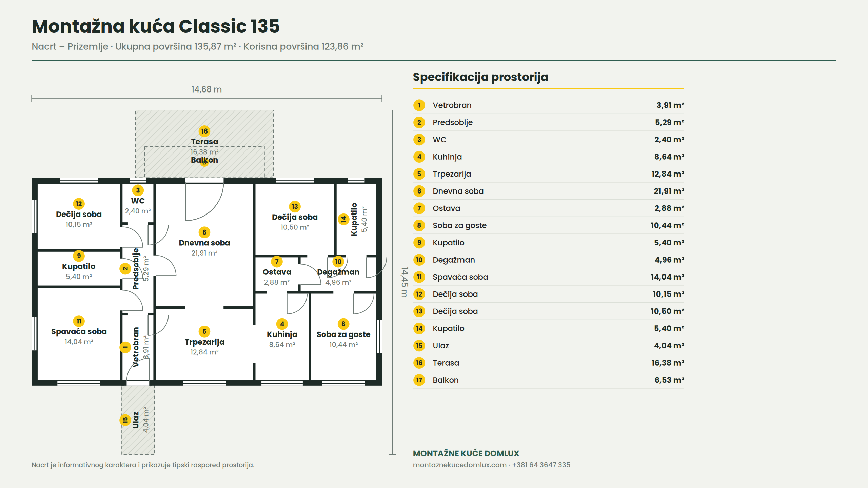Click the number 16 badge on the Terasa

[x=204, y=131]
